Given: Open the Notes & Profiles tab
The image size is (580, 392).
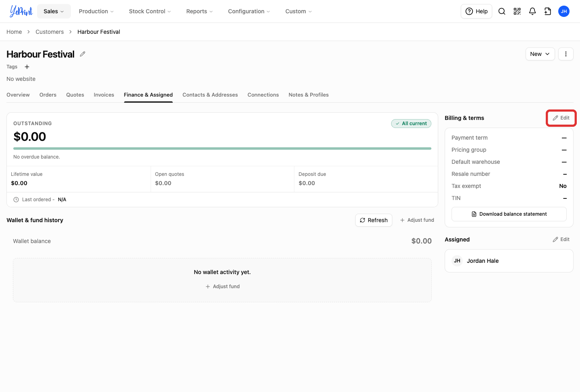Looking at the screenshot, I should [x=309, y=95].
